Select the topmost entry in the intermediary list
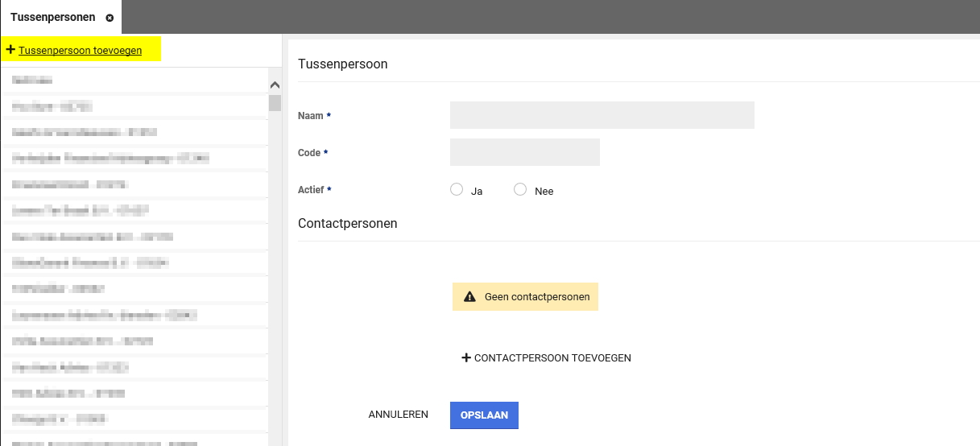Image resolution: width=980 pixels, height=446 pixels. [133, 81]
